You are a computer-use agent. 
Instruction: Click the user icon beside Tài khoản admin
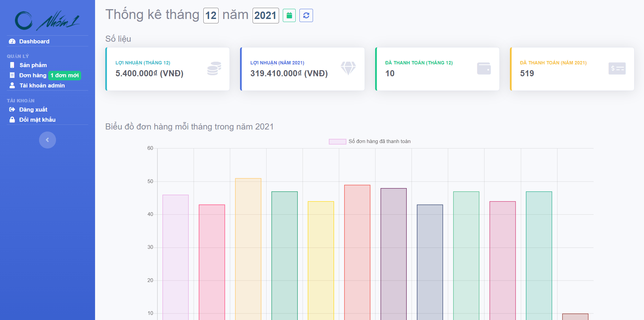(12, 85)
